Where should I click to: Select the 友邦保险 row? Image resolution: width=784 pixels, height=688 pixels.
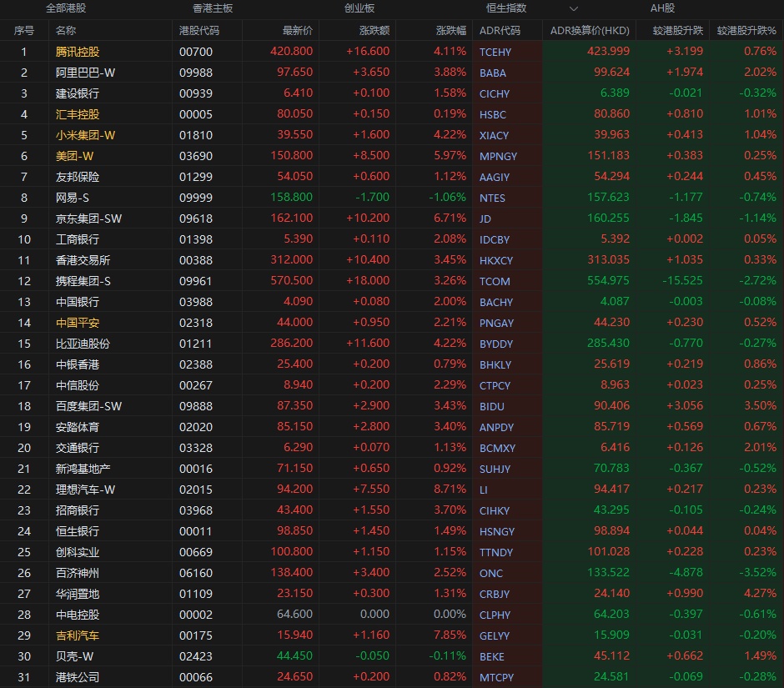coord(392,177)
